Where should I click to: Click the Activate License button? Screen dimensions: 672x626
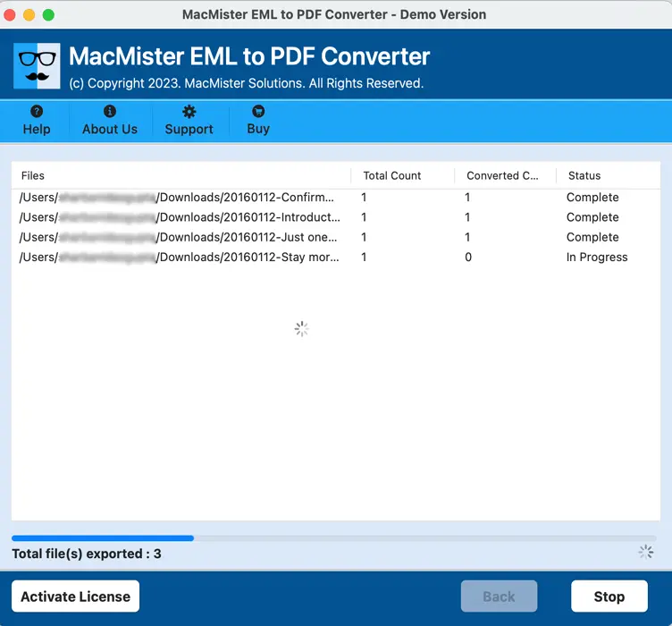(x=76, y=596)
